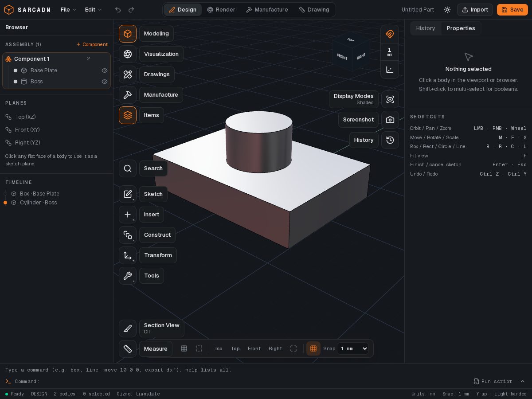Select the Properties panel tab

tap(461, 28)
